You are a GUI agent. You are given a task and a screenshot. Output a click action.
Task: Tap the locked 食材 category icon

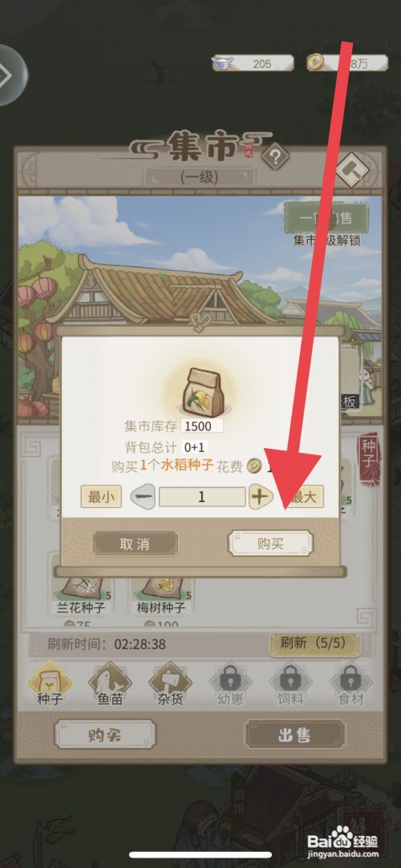tap(350, 684)
